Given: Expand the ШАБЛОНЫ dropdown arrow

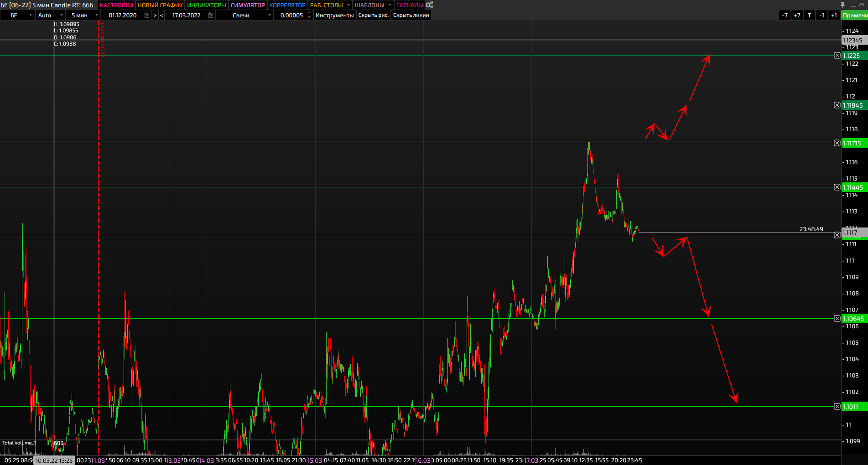Looking at the screenshot, I should [390, 5].
